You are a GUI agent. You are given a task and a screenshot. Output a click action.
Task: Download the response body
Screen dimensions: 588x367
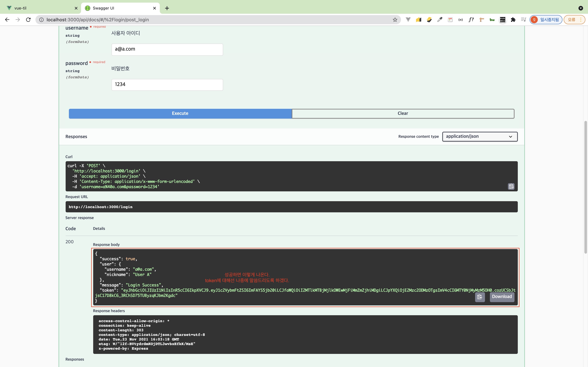click(502, 297)
